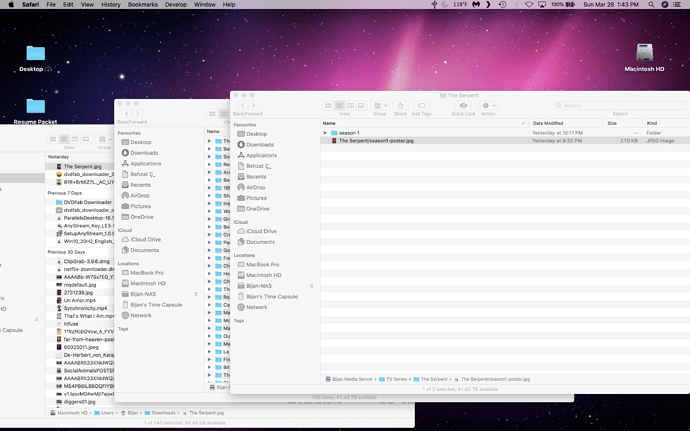Open the History menu

click(x=111, y=4)
